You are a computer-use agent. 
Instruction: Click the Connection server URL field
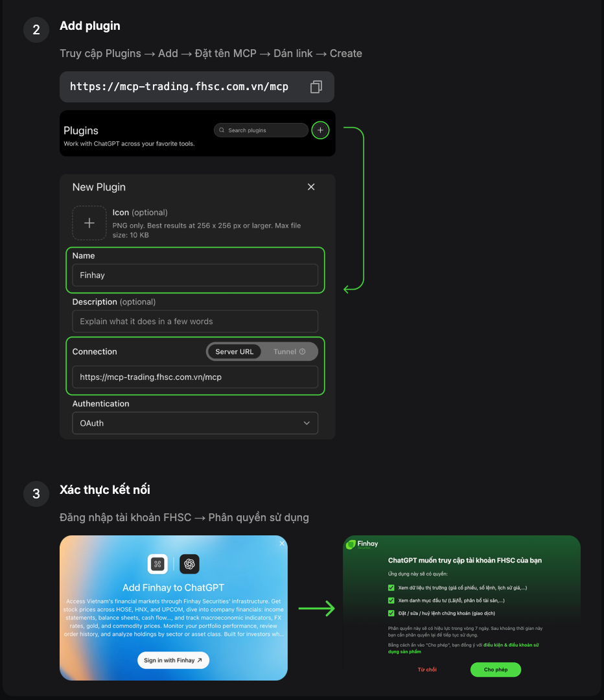coord(195,377)
